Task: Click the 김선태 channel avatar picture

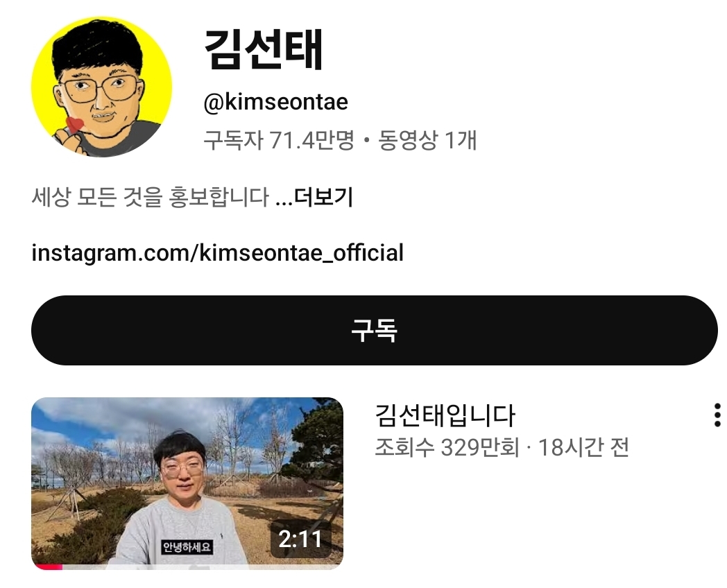Action: [101, 87]
